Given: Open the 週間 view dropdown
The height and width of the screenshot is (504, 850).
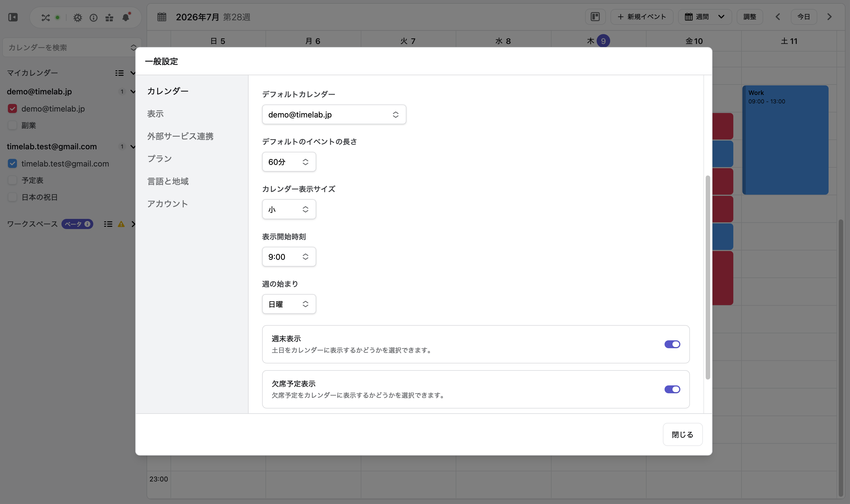Looking at the screenshot, I should (705, 17).
